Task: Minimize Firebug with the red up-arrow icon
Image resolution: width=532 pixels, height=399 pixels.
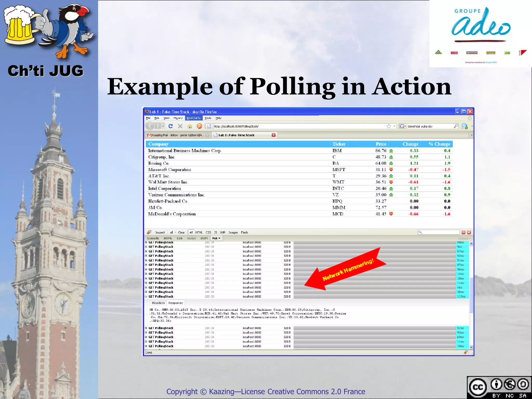Action: [x=463, y=232]
